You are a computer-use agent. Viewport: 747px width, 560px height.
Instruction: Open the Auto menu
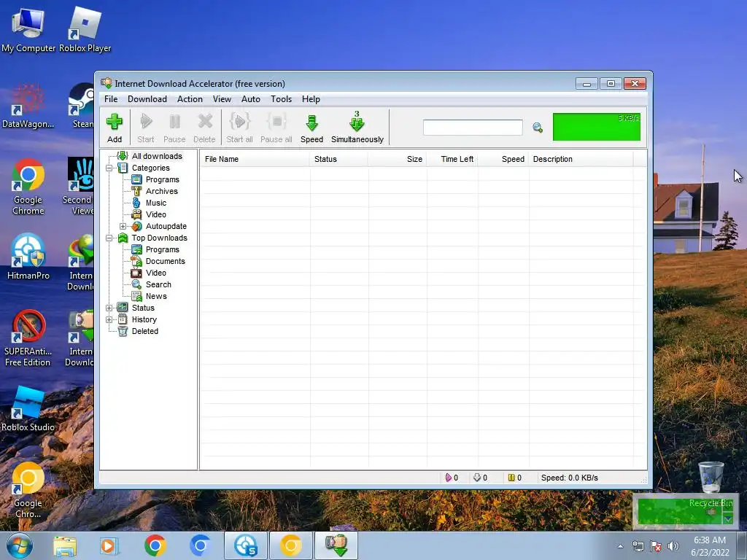pos(251,99)
